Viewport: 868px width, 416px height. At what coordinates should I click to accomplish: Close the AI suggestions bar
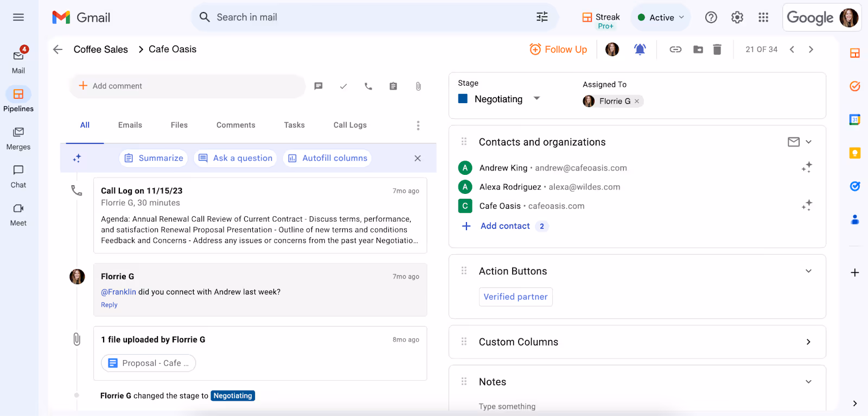point(418,158)
